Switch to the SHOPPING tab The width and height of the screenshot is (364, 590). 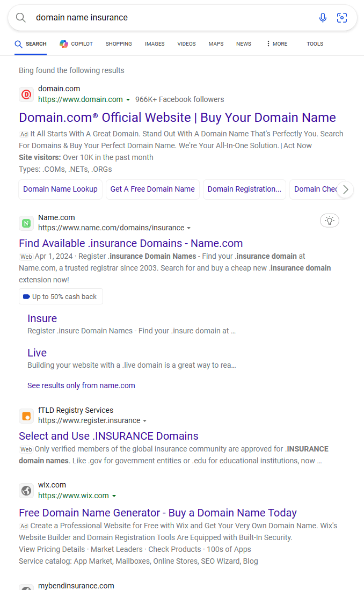tap(119, 43)
